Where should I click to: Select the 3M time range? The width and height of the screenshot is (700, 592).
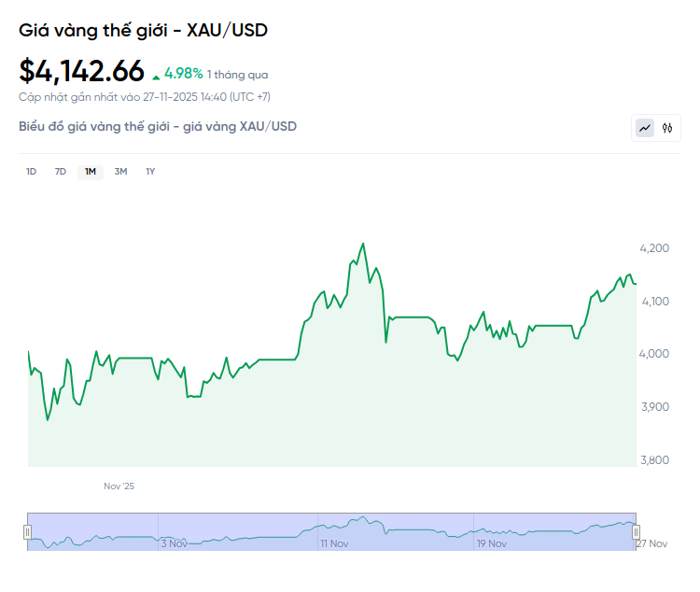point(120,171)
